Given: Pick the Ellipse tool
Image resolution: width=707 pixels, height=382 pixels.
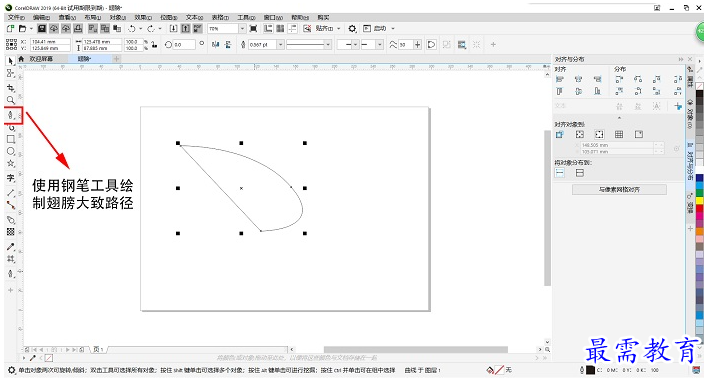Looking at the screenshot, I should (x=11, y=152).
